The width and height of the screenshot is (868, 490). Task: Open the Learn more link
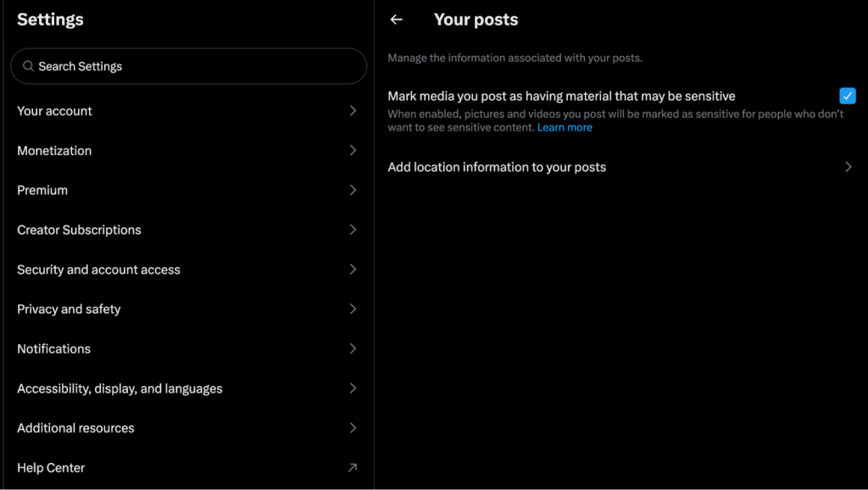(x=565, y=128)
